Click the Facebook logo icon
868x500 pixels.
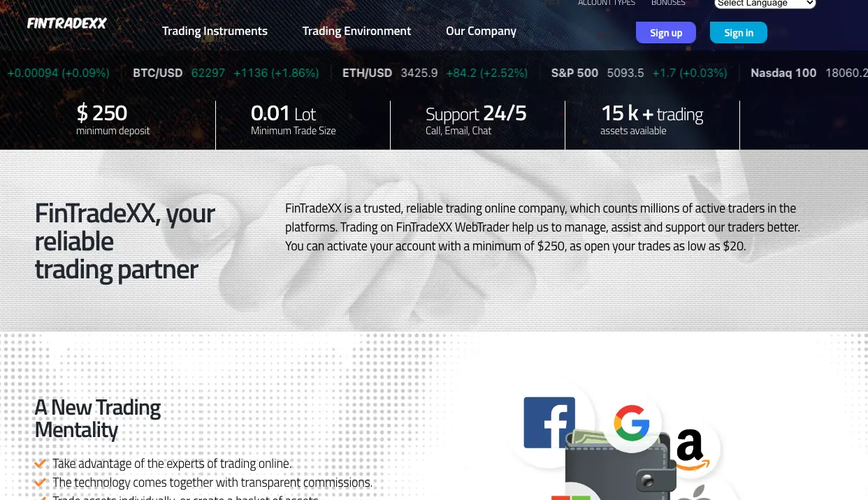(549, 422)
